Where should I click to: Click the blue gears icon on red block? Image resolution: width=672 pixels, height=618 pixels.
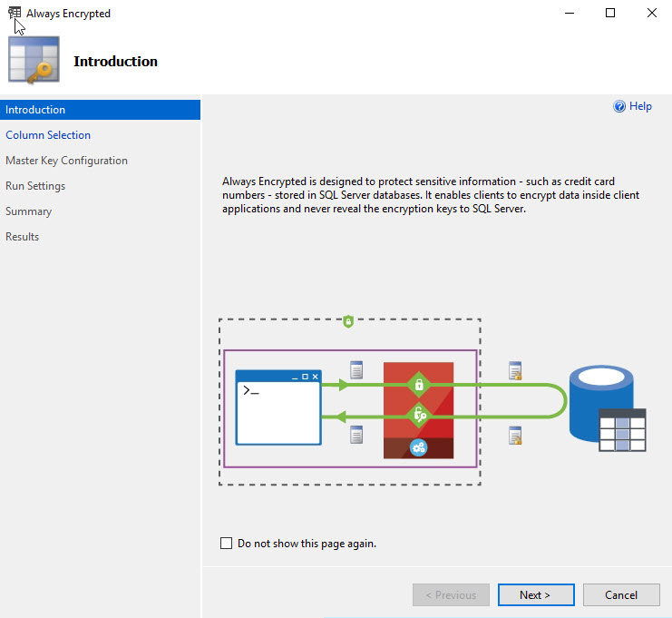click(x=418, y=447)
